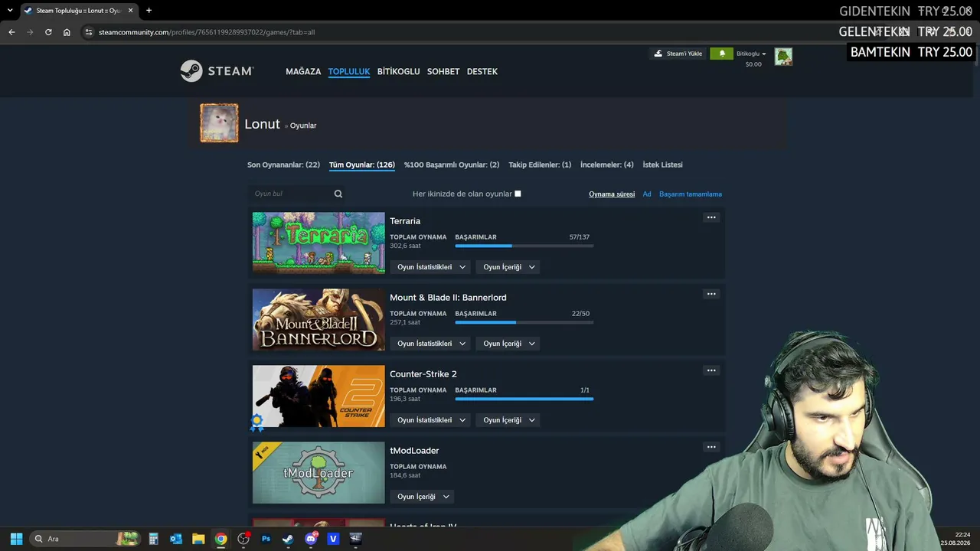Launch Calculator from the taskbar
This screenshot has width=980, height=551.
point(153,539)
